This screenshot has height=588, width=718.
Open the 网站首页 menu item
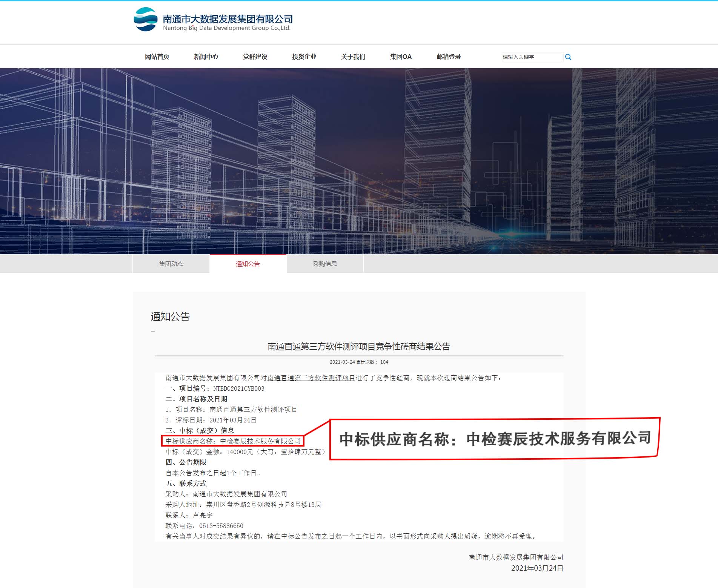click(157, 57)
